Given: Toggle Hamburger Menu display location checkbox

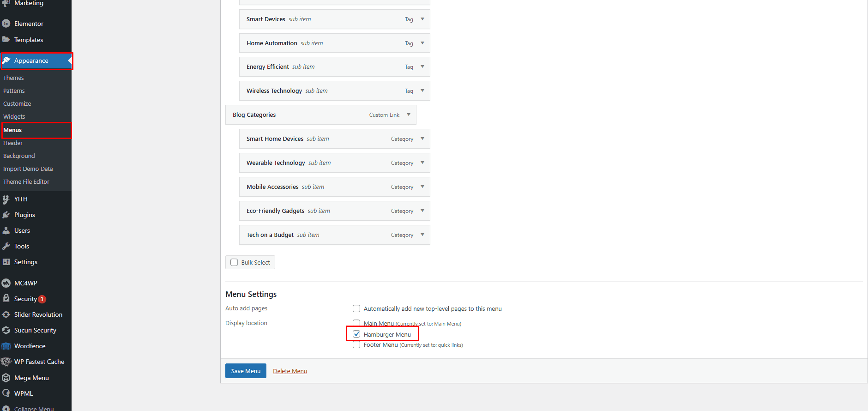Looking at the screenshot, I should [356, 334].
